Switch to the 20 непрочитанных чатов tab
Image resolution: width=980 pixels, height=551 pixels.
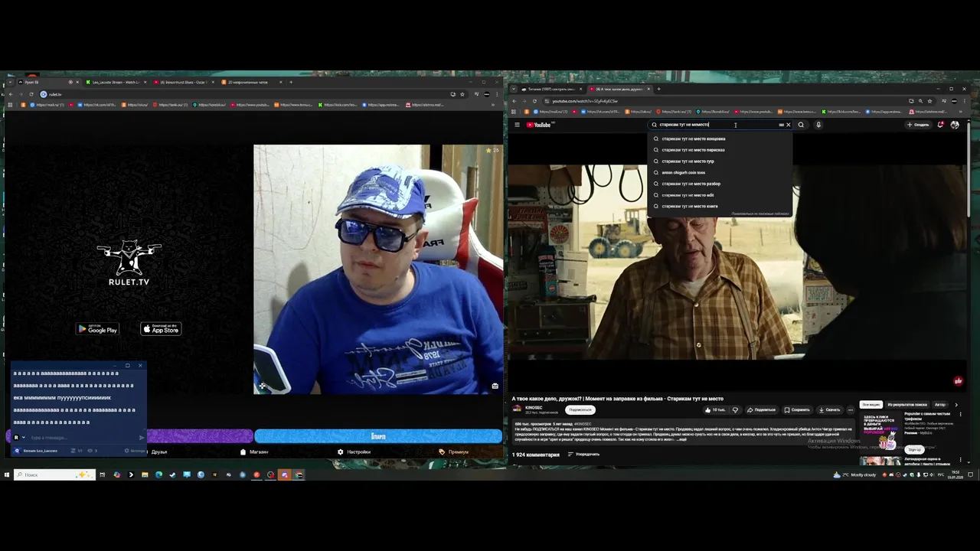coord(251,82)
